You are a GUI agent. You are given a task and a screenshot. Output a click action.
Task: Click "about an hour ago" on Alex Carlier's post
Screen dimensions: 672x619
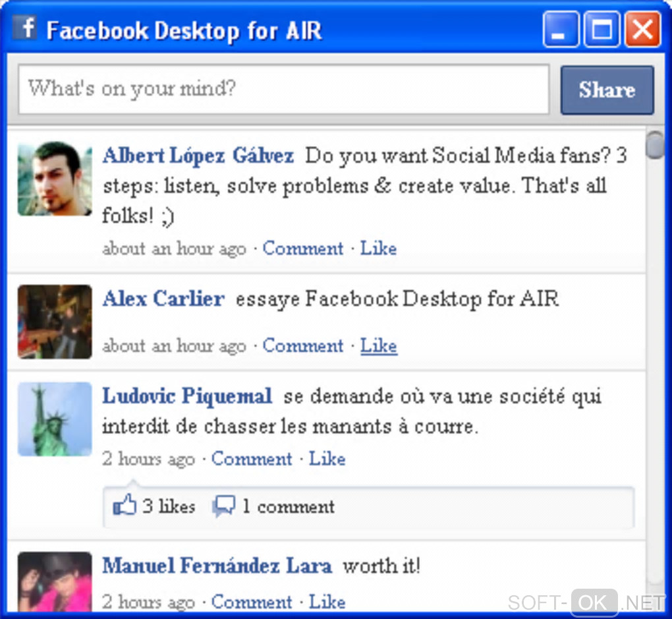174,346
